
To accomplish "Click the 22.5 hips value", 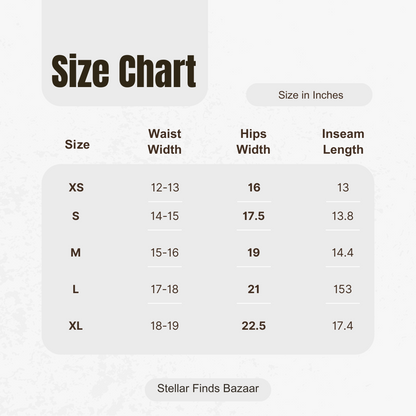I will [x=254, y=326].
